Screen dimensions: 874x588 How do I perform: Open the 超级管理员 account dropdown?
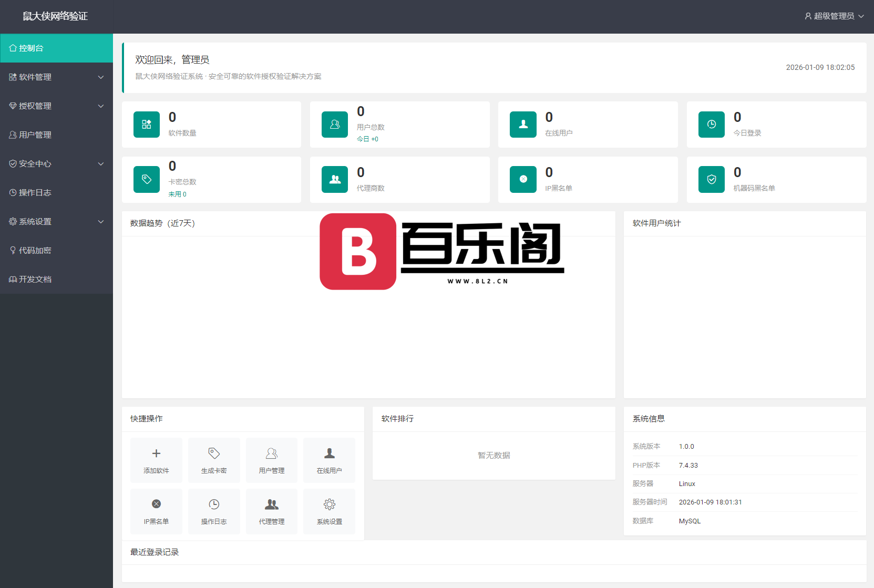tap(834, 16)
